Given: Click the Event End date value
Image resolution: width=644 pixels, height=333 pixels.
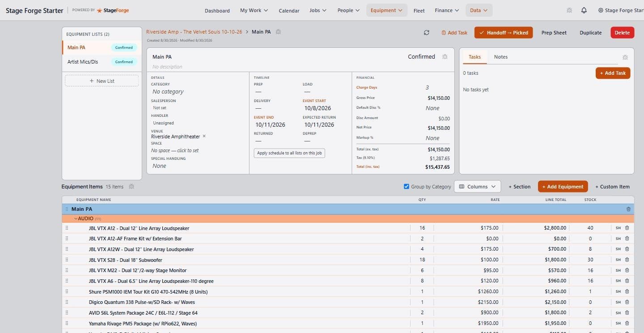Looking at the screenshot, I should point(270,125).
